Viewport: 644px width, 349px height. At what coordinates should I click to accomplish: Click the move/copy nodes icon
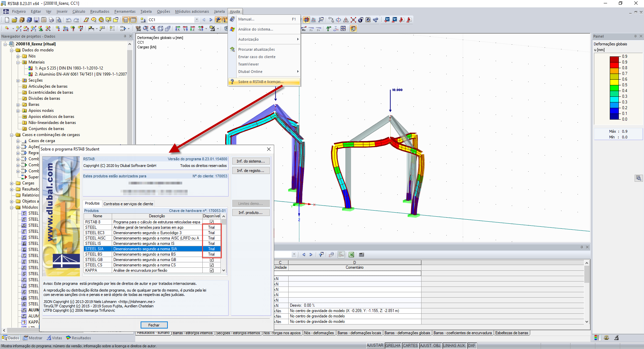click(x=331, y=20)
